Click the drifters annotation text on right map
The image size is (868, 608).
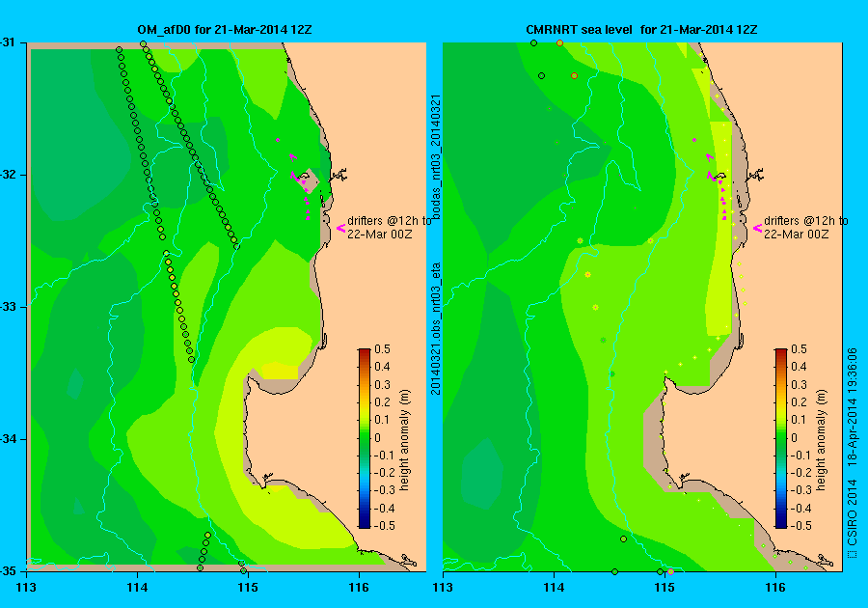[805, 227]
